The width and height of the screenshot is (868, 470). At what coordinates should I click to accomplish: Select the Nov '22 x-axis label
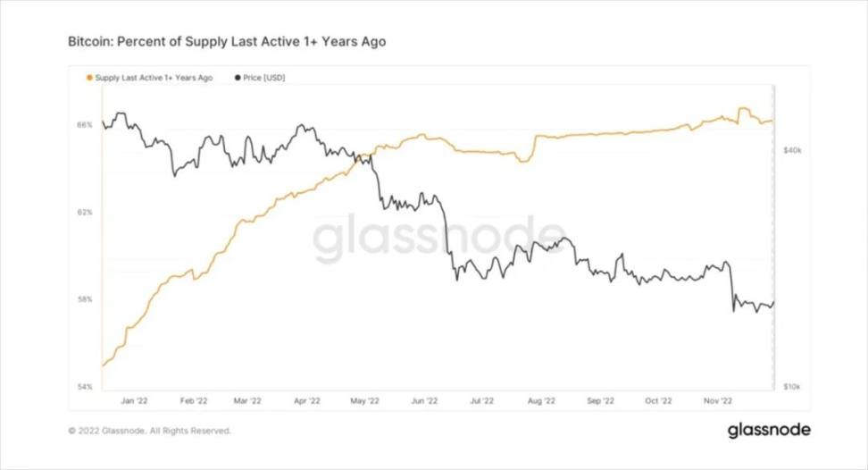pos(719,401)
